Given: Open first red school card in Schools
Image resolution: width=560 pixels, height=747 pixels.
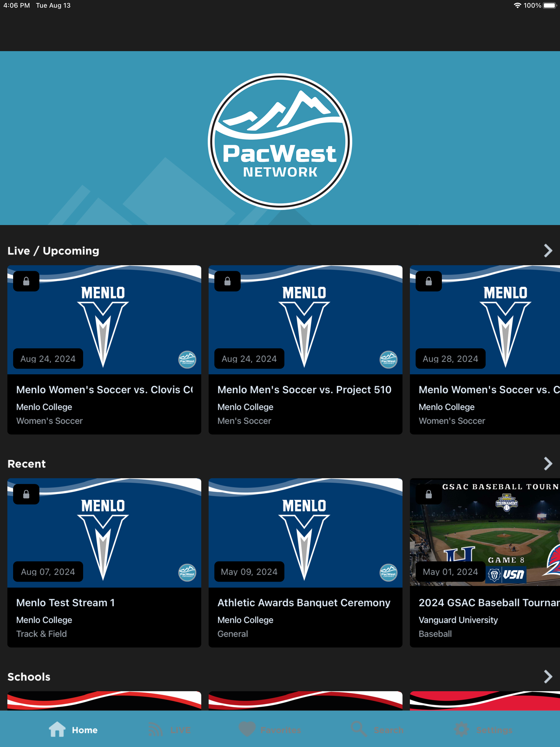Looking at the screenshot, I should pyautogui.click(x=104, y=701).
